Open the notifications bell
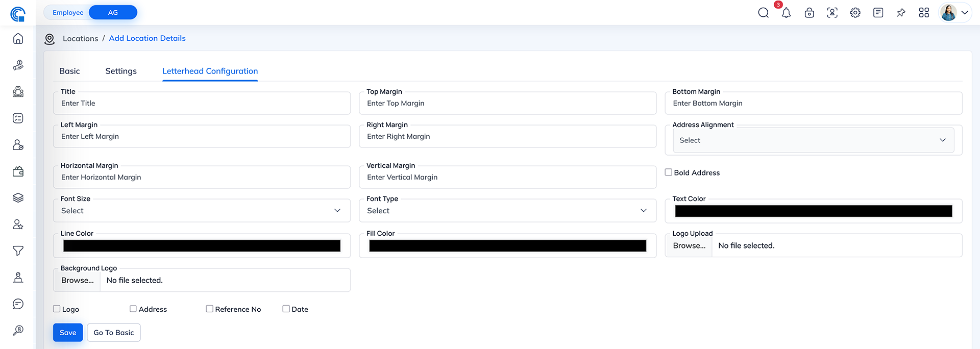The image size is (980, 349). (x=786, y=13)
